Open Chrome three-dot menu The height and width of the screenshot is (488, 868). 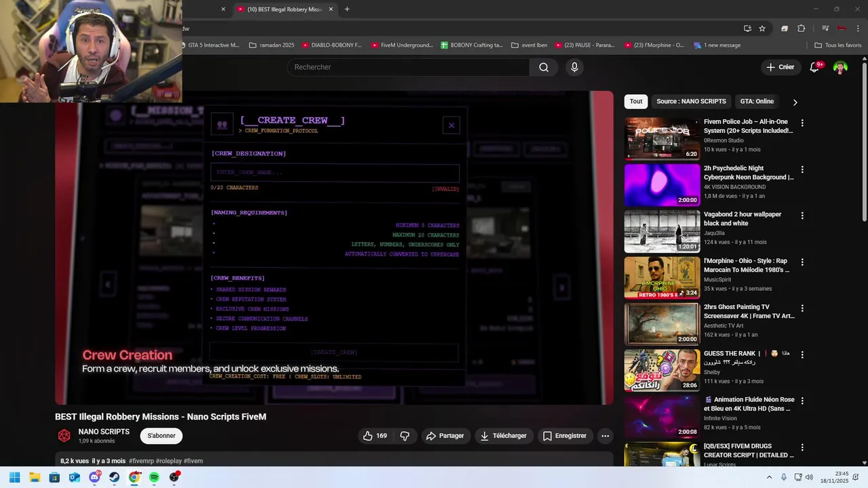[858, 28]
